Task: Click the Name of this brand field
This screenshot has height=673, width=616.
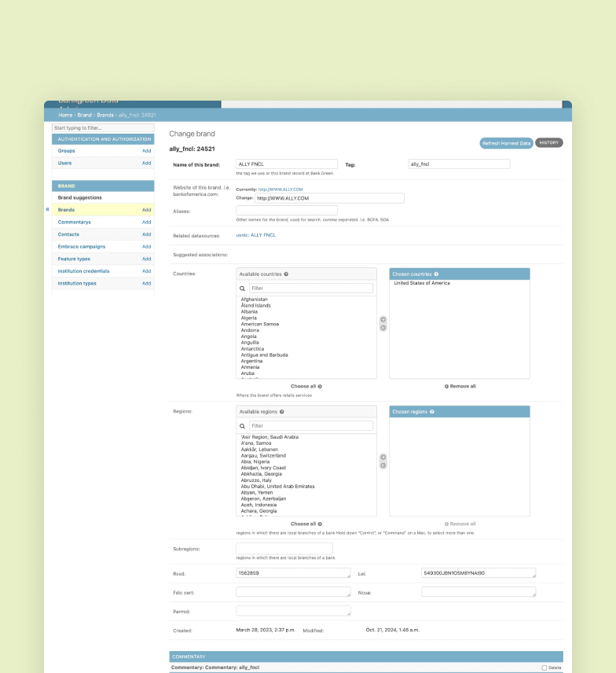Action: click(287, 164)
